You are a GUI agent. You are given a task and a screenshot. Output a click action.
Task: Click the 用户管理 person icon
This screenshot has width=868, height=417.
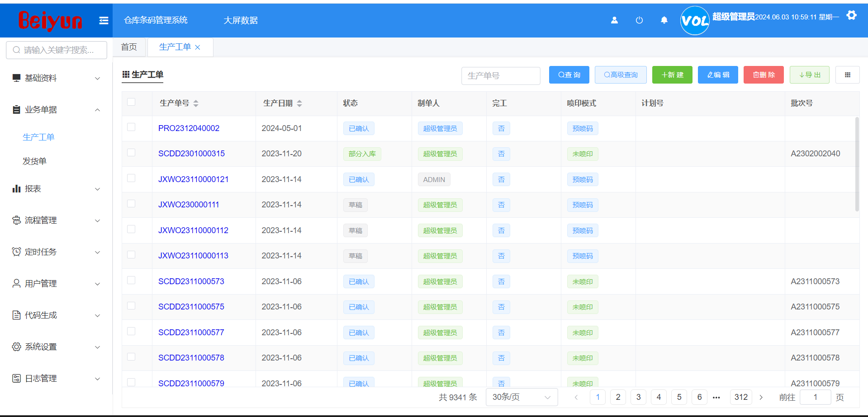[x=16, y=284]
